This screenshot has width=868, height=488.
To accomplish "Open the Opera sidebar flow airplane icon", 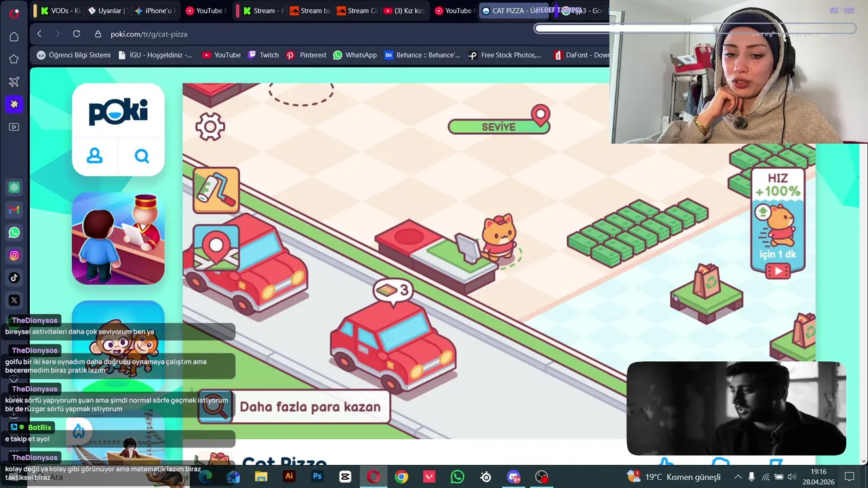I will 14,81.
